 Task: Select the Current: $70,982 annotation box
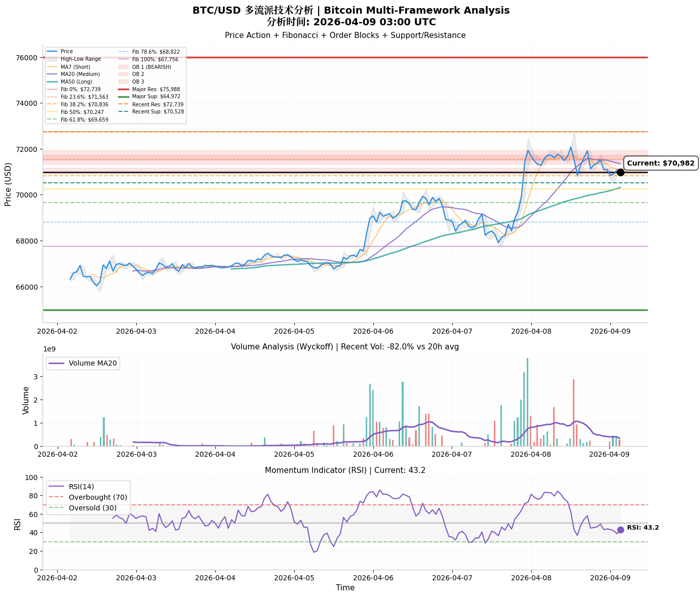[660, 163]
